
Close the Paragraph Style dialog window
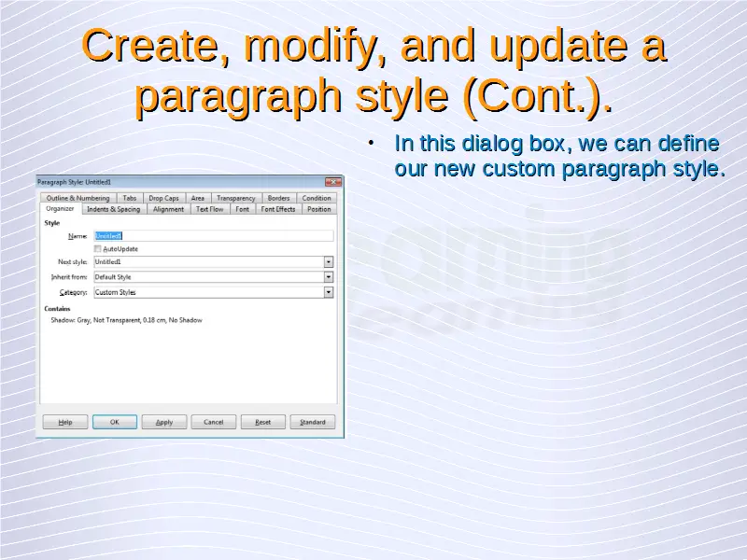[333, 181]
